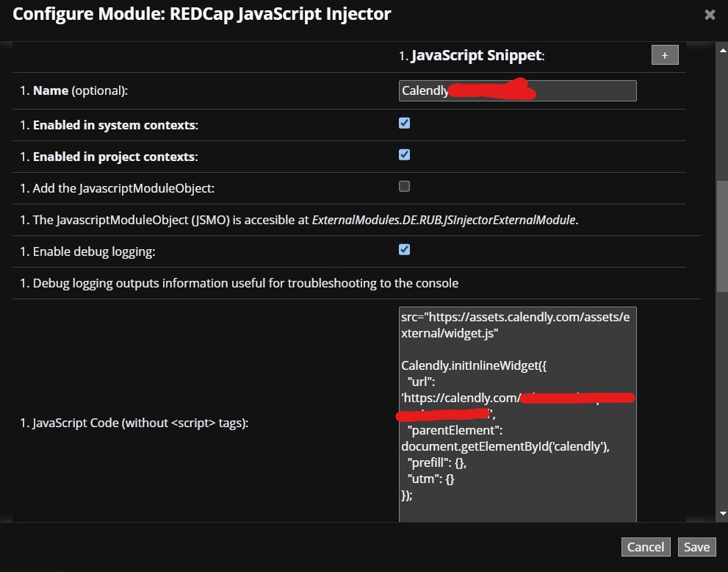Click the '"parentElement":' code line
This screenshot has width=728, height=572.
click(x=455, y=430)
